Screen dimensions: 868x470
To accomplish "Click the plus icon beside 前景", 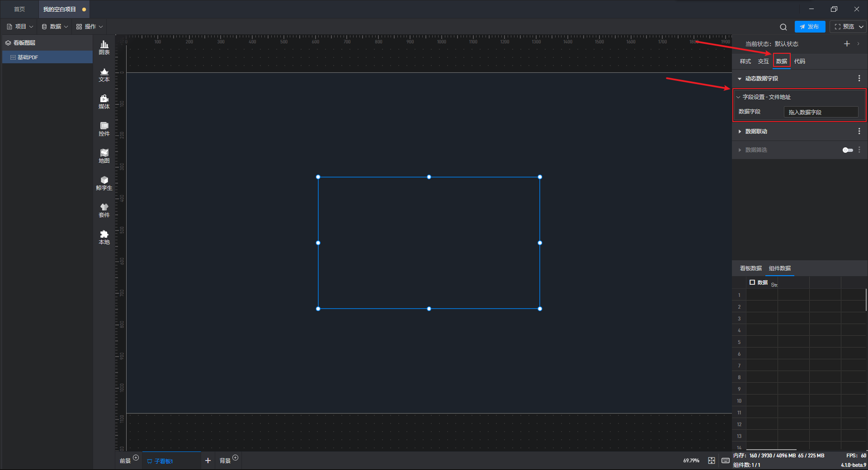I will 136,458.
